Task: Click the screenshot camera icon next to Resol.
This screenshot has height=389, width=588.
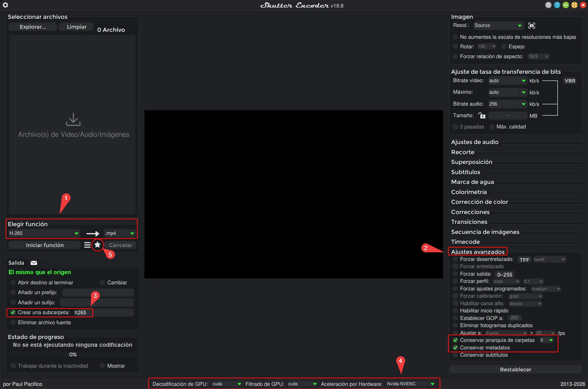Action: pos(532,25)
